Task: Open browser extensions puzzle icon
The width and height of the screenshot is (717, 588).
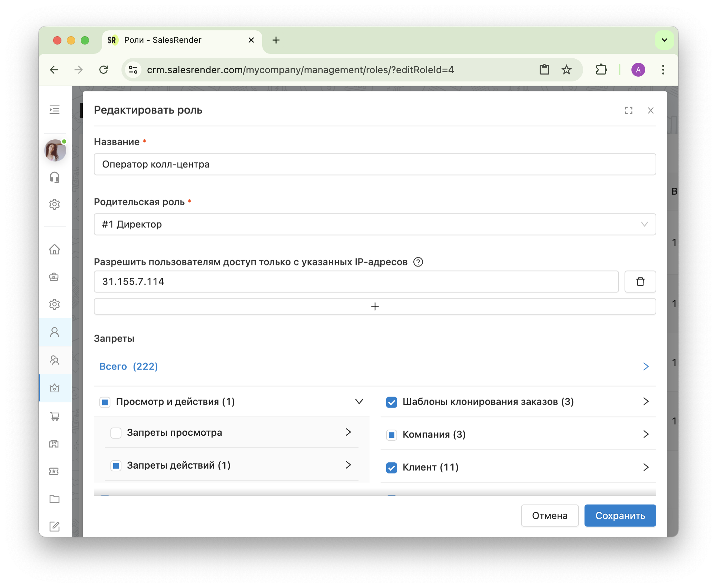Action: [x=601, y=70]
